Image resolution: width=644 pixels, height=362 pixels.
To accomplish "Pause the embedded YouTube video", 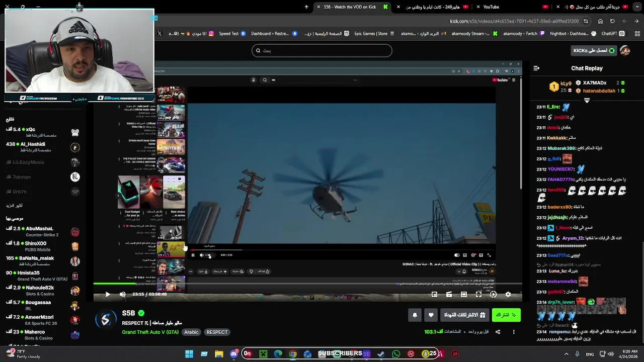I will 193,255.
